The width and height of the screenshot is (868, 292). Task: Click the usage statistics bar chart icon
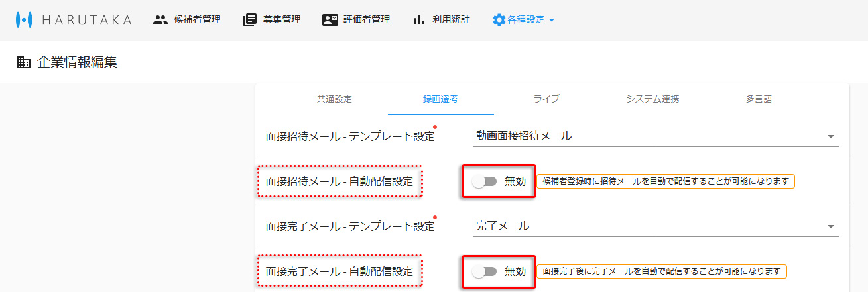(x=418, y=20)
